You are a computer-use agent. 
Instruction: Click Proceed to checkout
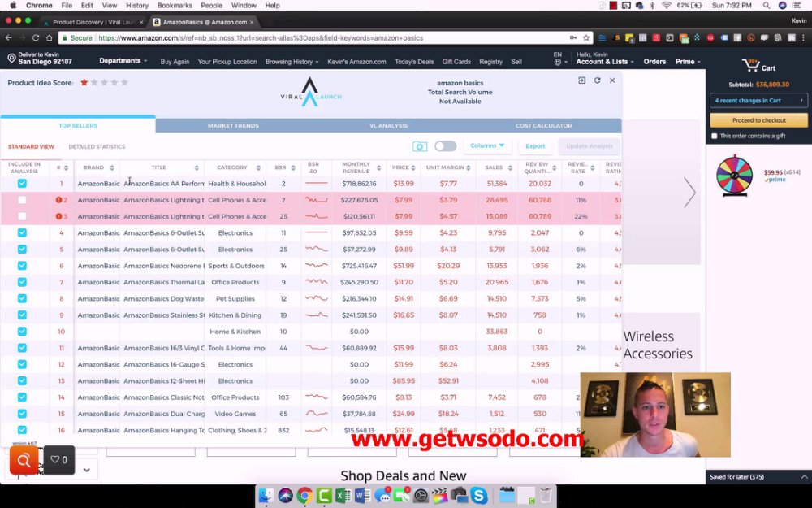[758, 120]
